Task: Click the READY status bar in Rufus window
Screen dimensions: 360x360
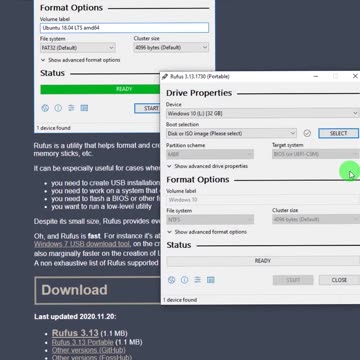Action: click(263, 261)
